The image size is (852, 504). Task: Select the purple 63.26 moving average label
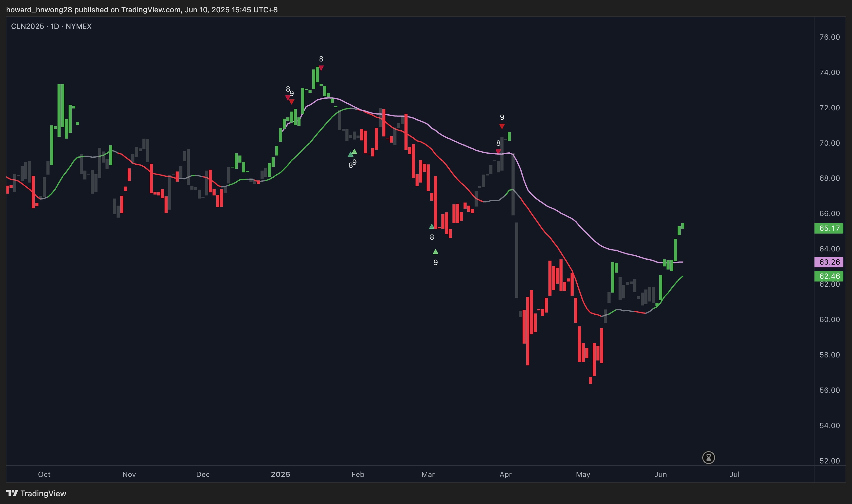829,262
